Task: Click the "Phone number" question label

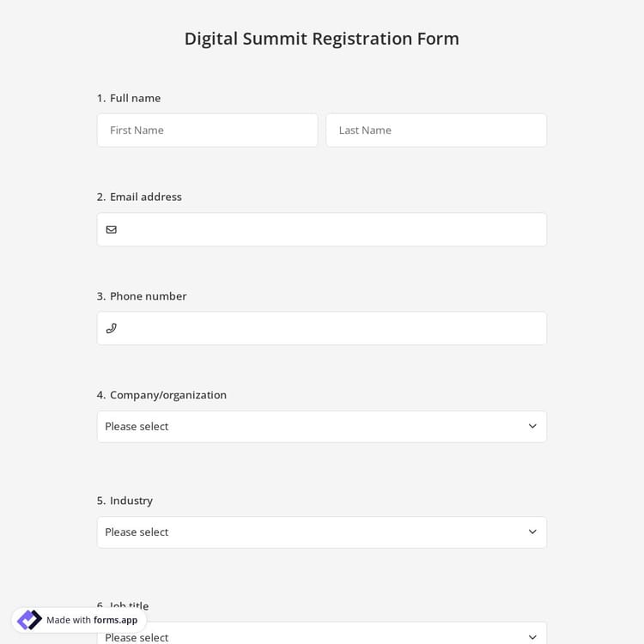Action: click(148, 296)
